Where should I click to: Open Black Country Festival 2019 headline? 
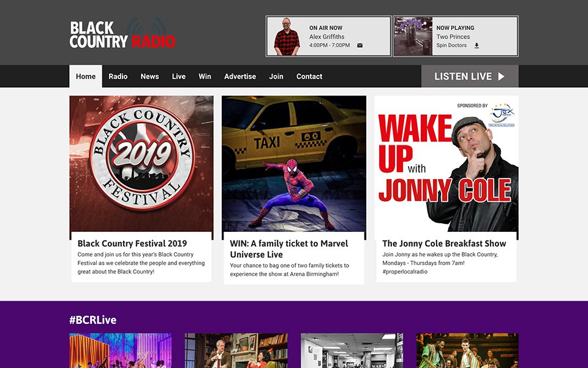click(x=132, y=243)
